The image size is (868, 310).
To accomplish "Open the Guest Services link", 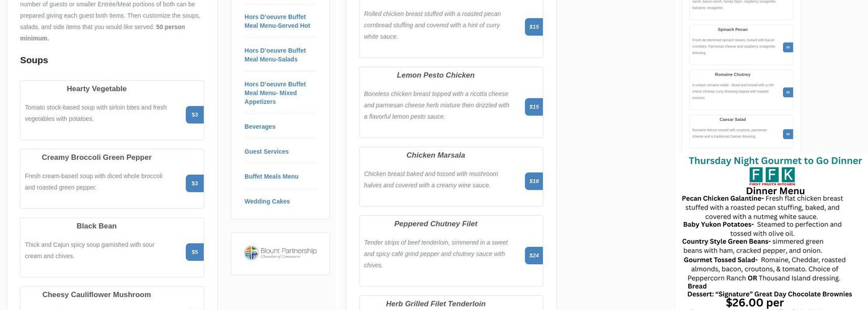I will coord(267,151).
